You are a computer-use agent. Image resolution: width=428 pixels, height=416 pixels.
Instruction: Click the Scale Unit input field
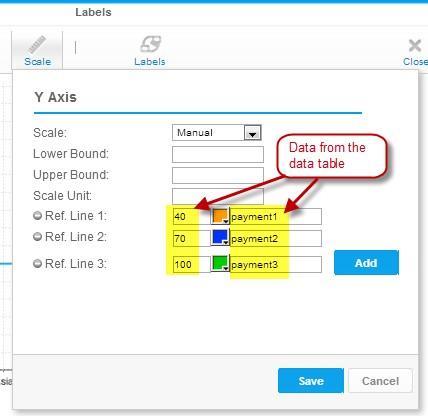pos(218,196)
